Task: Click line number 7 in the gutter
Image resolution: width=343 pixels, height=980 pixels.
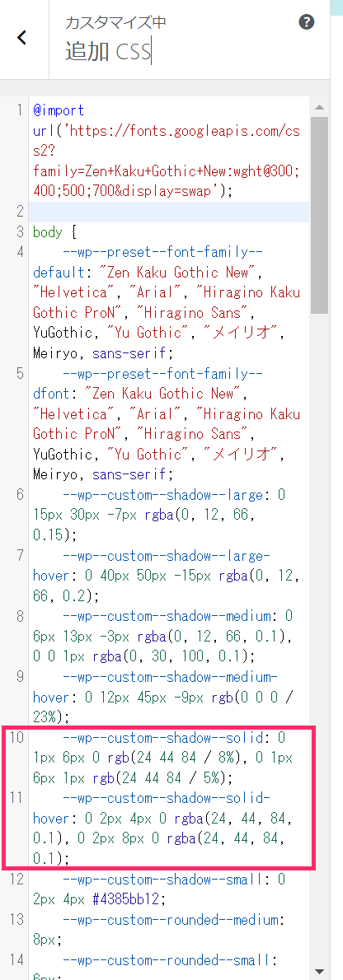Action: 20,556
